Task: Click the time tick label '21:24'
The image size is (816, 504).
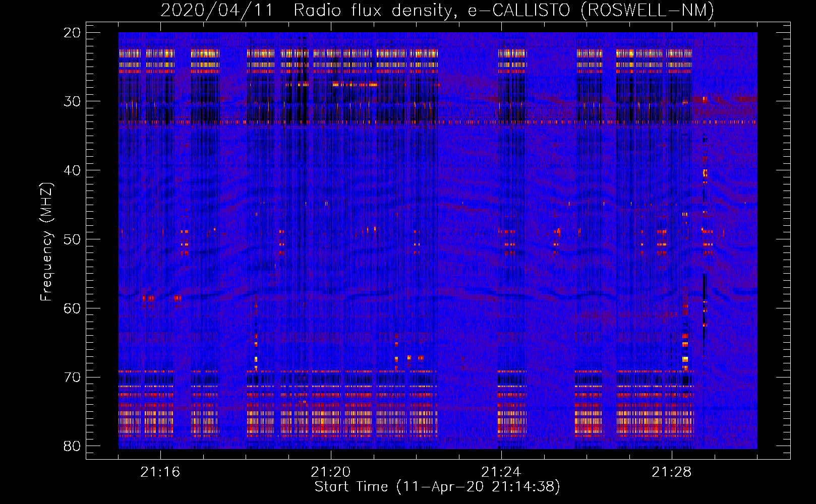Action: click(501, 472)
